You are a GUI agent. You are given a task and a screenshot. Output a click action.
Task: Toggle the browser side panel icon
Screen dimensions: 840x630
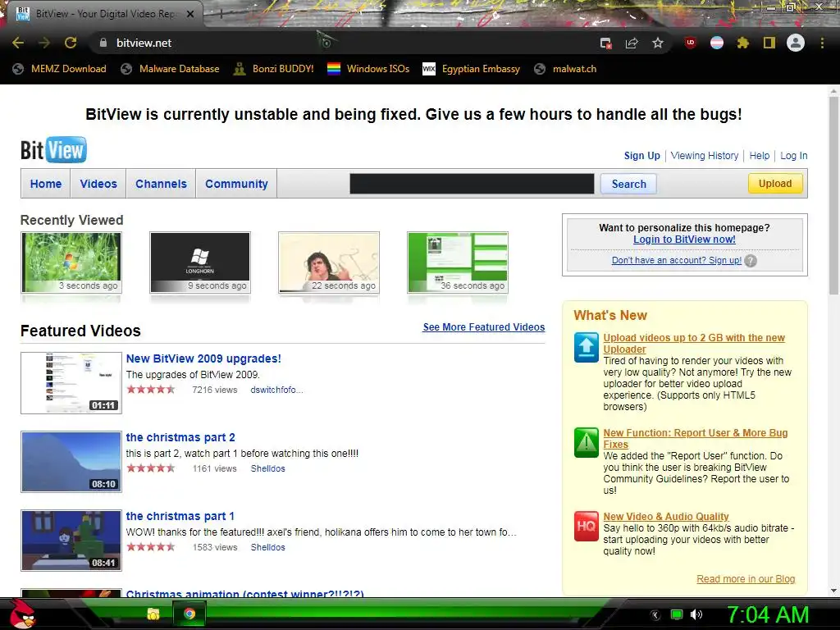point(769,43)
